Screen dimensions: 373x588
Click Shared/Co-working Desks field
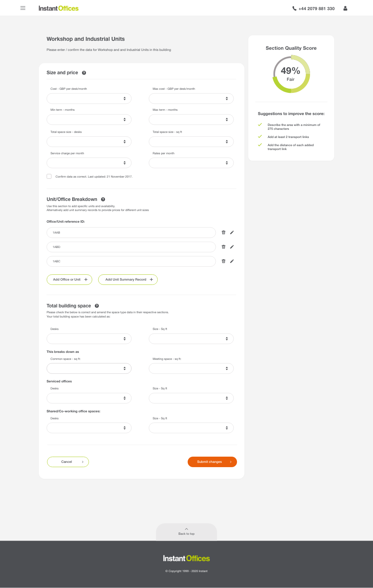89,428
